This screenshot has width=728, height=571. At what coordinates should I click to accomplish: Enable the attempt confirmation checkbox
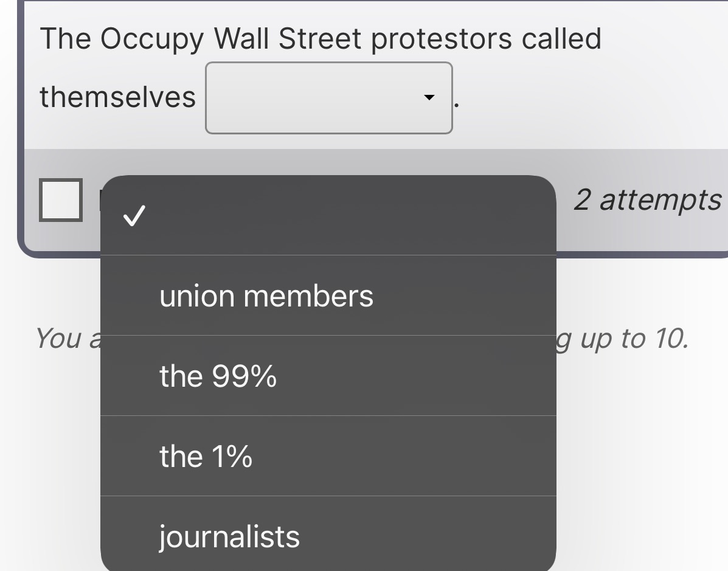coord(60,201)
